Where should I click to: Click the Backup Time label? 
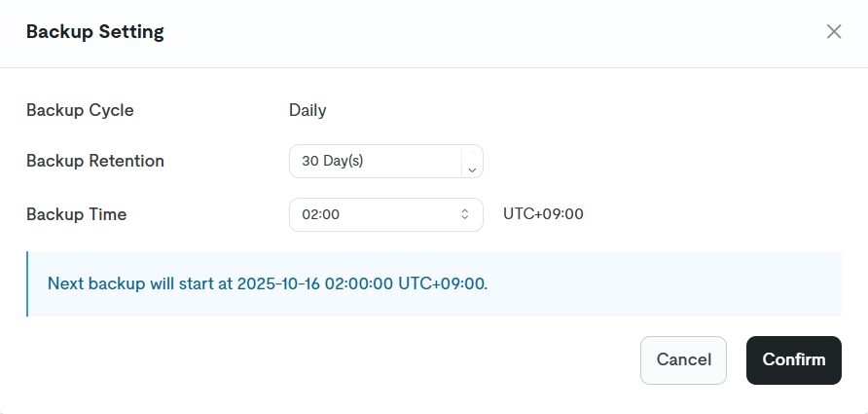(77, 214)
